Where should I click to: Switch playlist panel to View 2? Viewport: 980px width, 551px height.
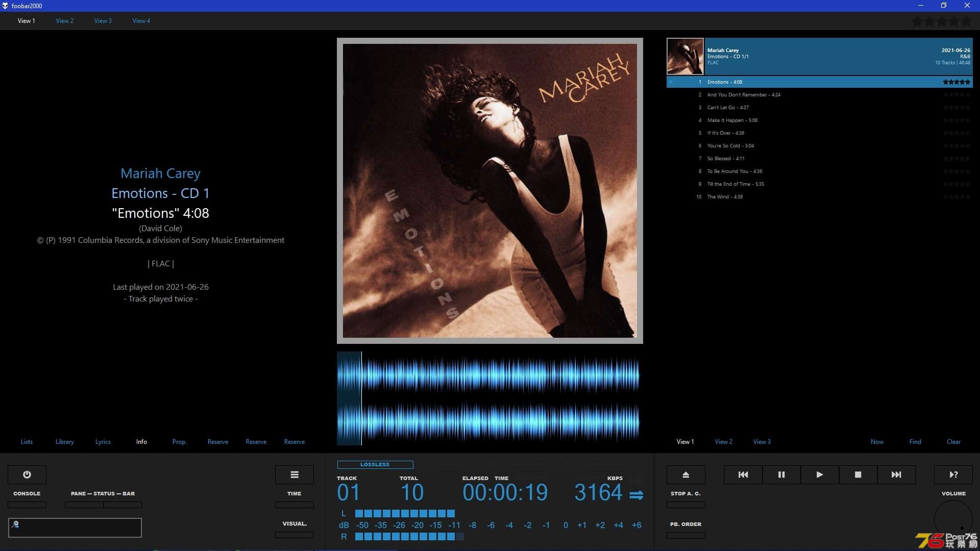coord(724,442)
